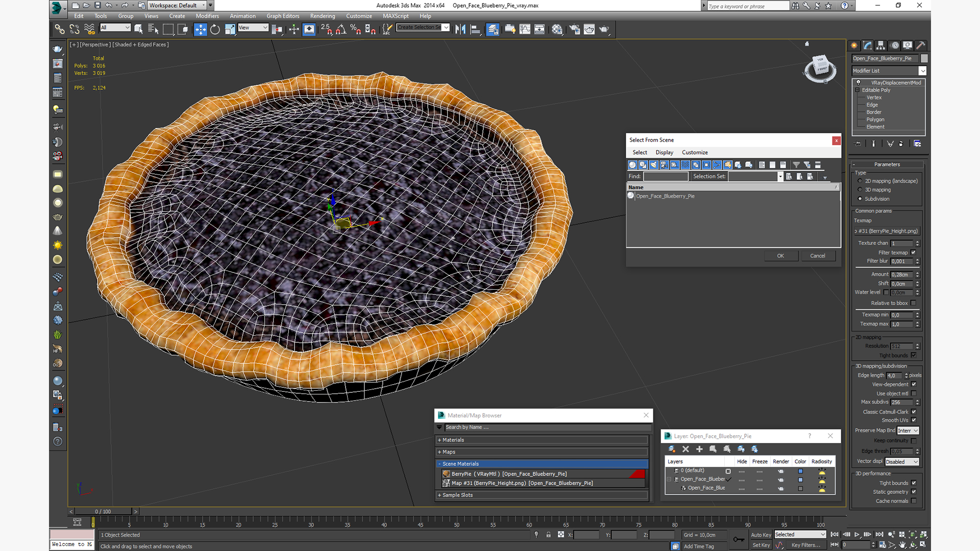Toggle the Classic Catmull-Clark checkbox
The image size is (980, 551).
pyautogui.click(x=914, y=412)
